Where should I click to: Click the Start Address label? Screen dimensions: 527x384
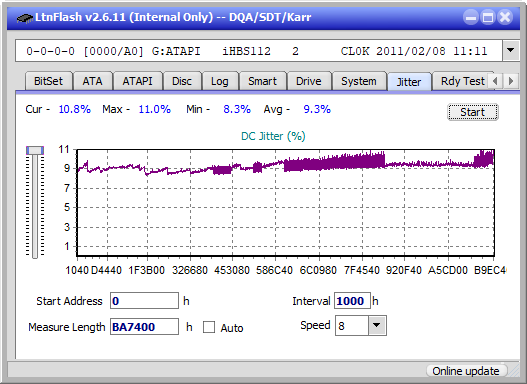[x=69, y=301]
